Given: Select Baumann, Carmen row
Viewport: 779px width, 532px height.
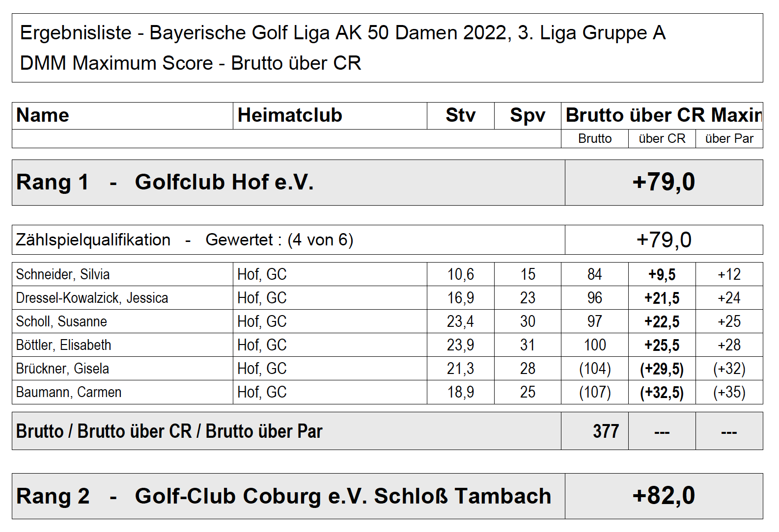Looking at the screenshot, I should (388, 392).
